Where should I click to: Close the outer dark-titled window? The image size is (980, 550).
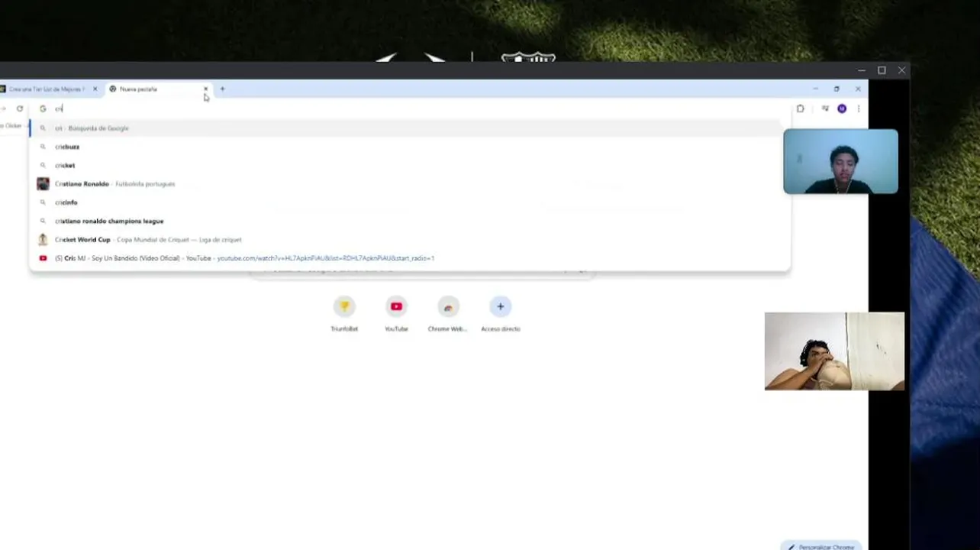pos(902,70)
